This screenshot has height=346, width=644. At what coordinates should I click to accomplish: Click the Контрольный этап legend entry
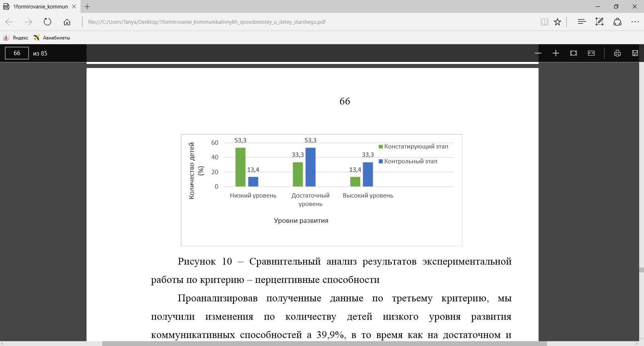[x=408, y=161]
